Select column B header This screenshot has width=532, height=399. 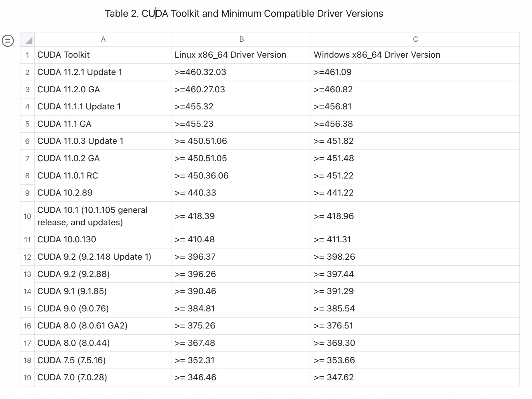coord(241,39)
